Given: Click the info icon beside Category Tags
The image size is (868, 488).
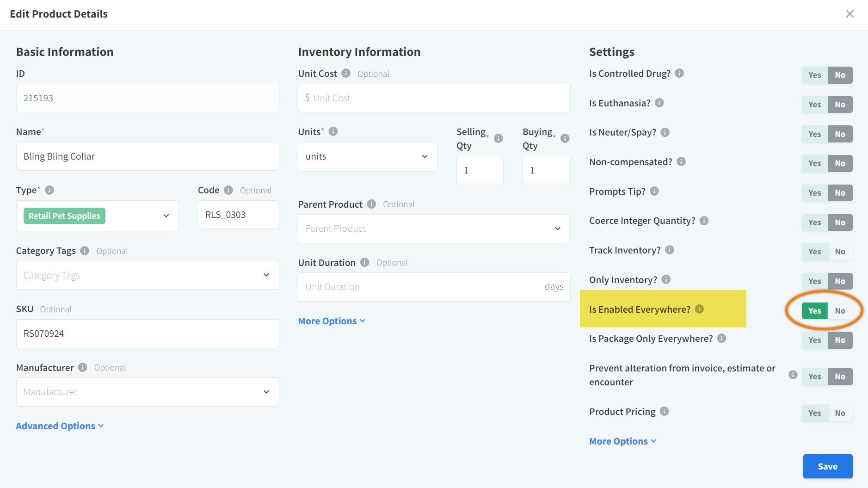Looking at the screenshot, I should (85, 251).
